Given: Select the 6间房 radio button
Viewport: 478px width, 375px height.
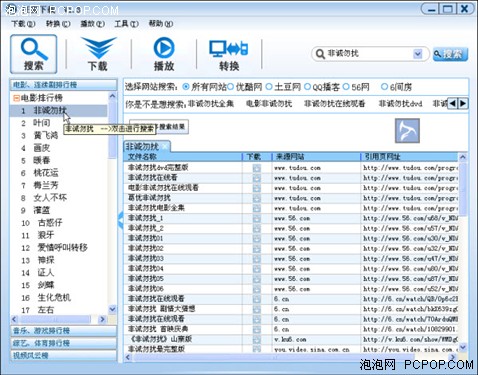Looking at the screenshot, I should [x=384, y=87].
